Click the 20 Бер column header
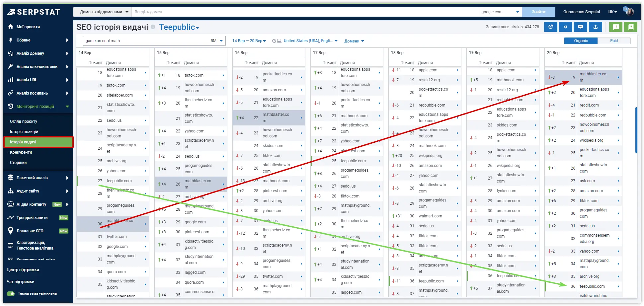 click(553, 53)
